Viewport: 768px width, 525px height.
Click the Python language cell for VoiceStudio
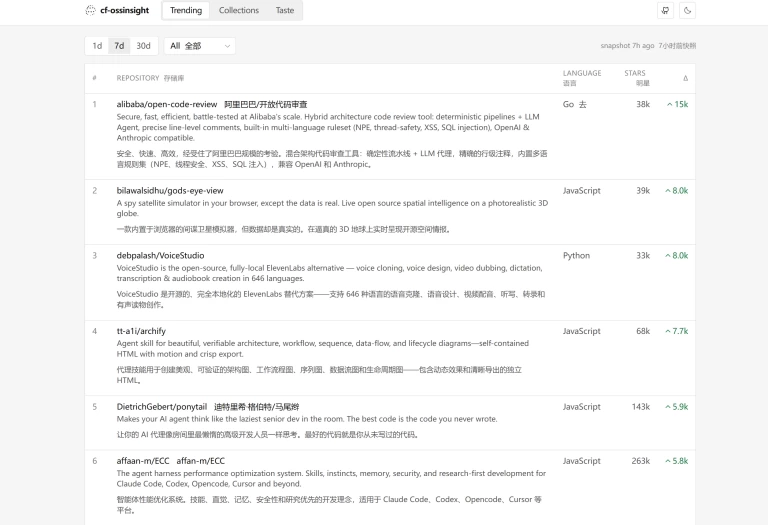pos(576,256)
